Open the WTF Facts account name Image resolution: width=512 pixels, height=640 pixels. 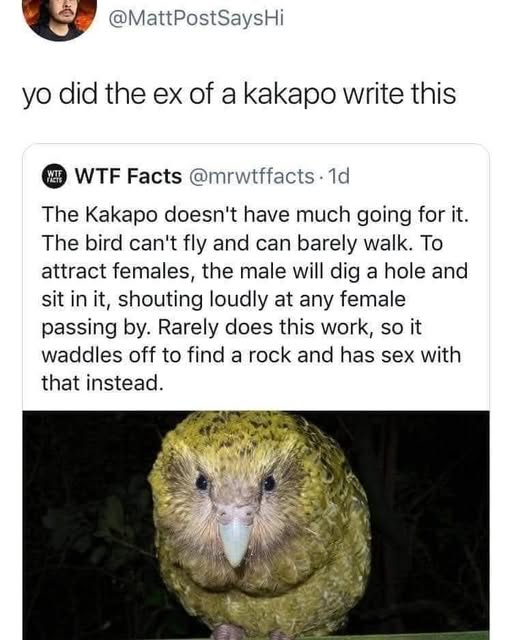click(x=128, y=176)
